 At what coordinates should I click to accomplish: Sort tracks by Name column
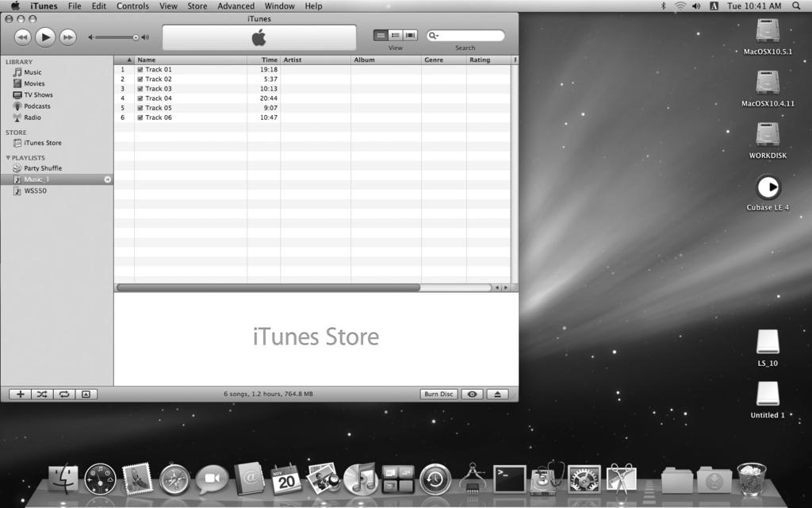pos(190,60)
